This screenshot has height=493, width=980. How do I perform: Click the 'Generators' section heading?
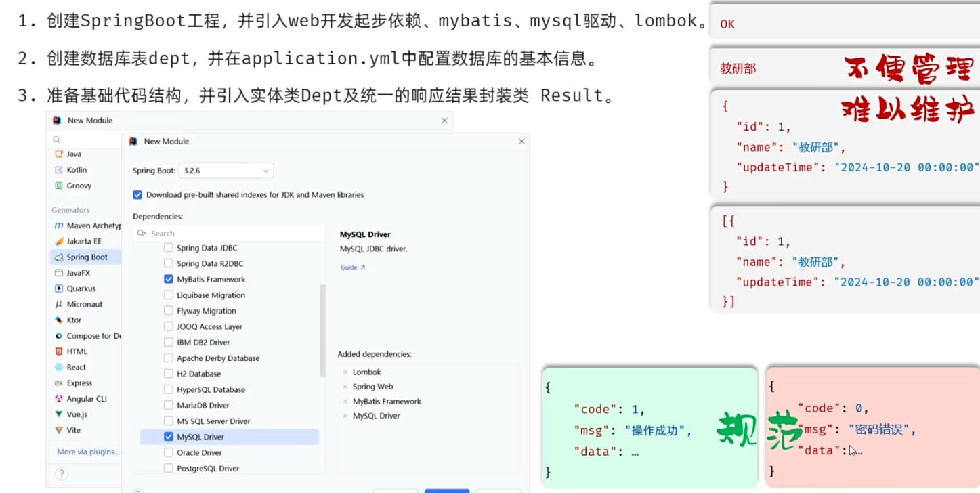click(x=70, y=210)
